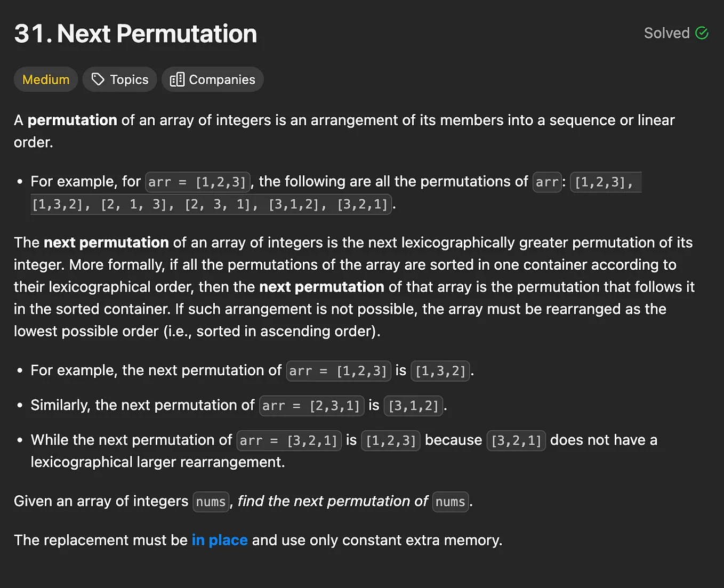This screenshot has width=724, height=588.
Task: Click the green Solved checkmark icon
Action: [x=702, y=33]
